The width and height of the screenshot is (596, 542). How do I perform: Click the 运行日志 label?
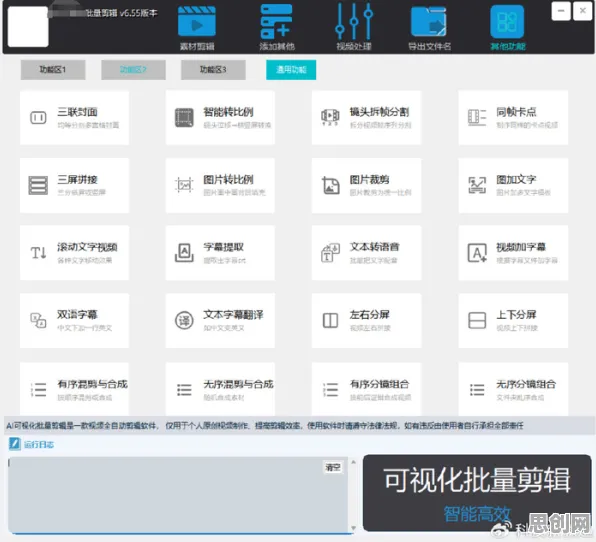(39, 445)
